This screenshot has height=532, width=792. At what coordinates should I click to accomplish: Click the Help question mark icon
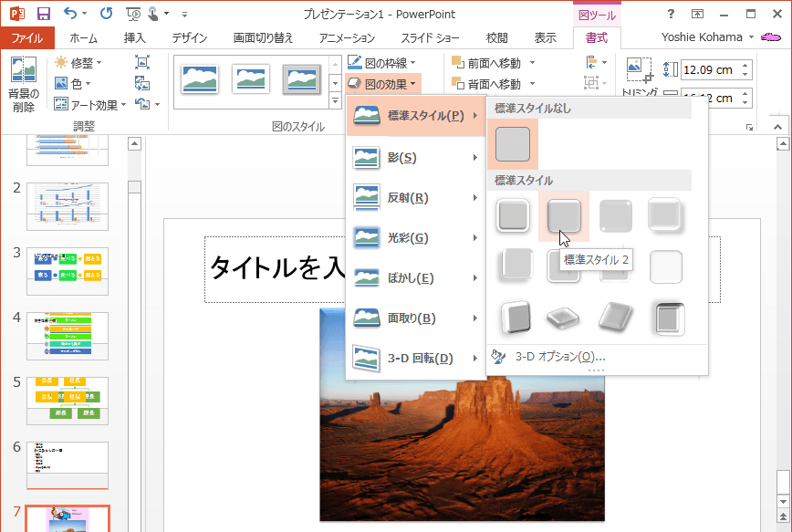pos(671,15)
